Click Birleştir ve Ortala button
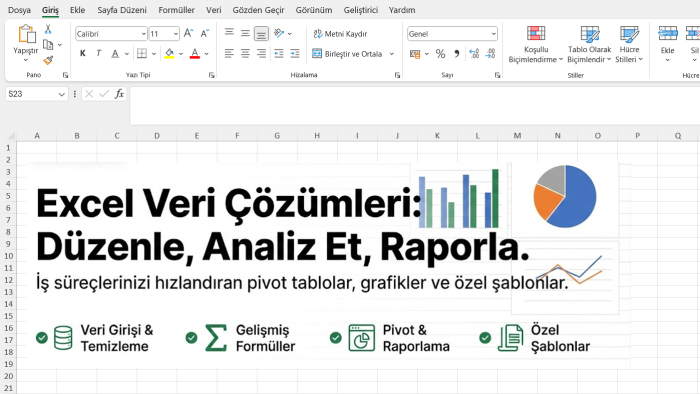The width and height of the screenshot is (700, 394). tap(347, 54)
